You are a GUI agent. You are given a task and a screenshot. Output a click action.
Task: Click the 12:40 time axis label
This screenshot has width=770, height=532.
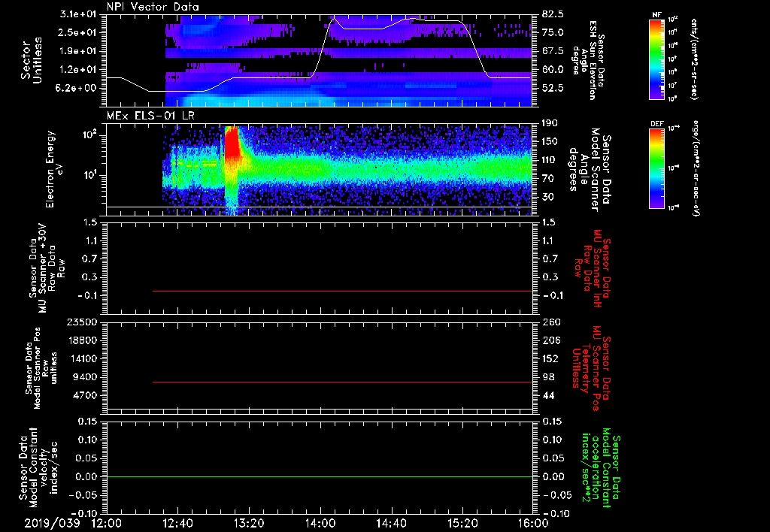(177, 523)
